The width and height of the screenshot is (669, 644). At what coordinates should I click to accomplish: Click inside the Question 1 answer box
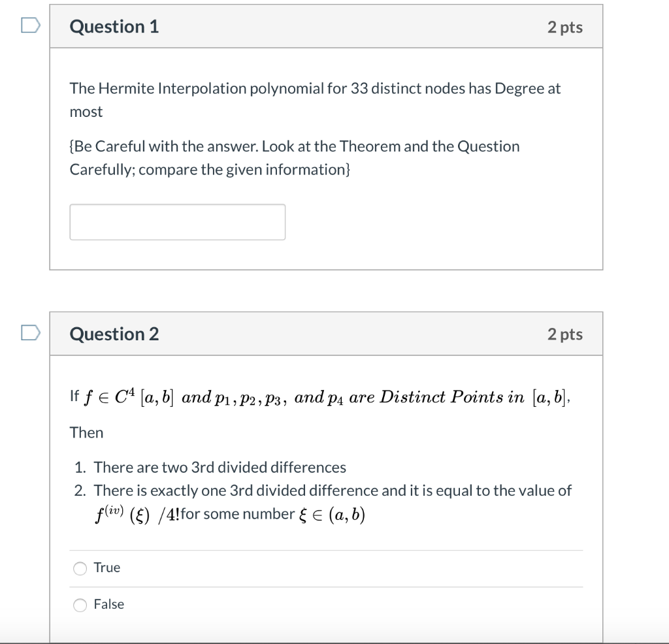coord(177,221)
